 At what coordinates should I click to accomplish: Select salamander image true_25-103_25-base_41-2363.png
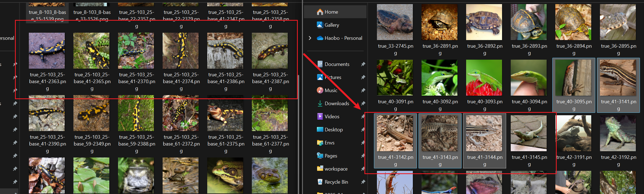[x=47, y=51]
